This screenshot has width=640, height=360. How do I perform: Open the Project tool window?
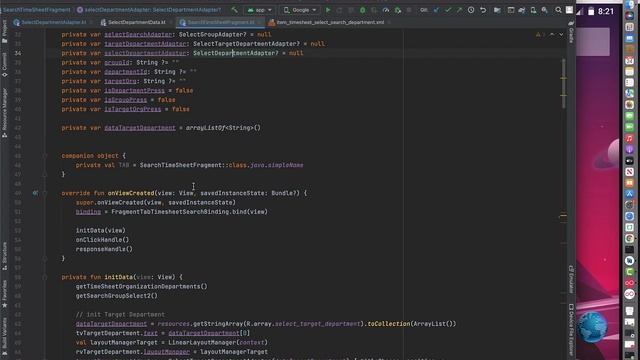click(4, 32)
